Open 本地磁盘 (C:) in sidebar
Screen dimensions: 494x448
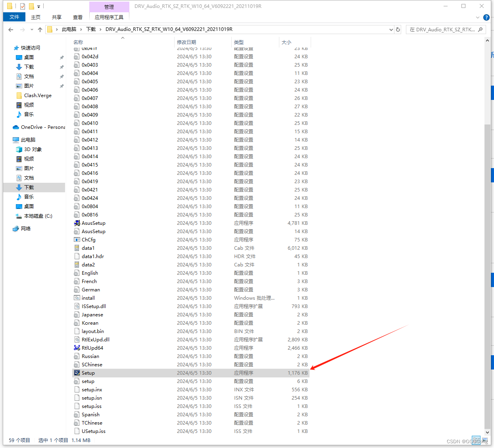[x=38, y=216]
